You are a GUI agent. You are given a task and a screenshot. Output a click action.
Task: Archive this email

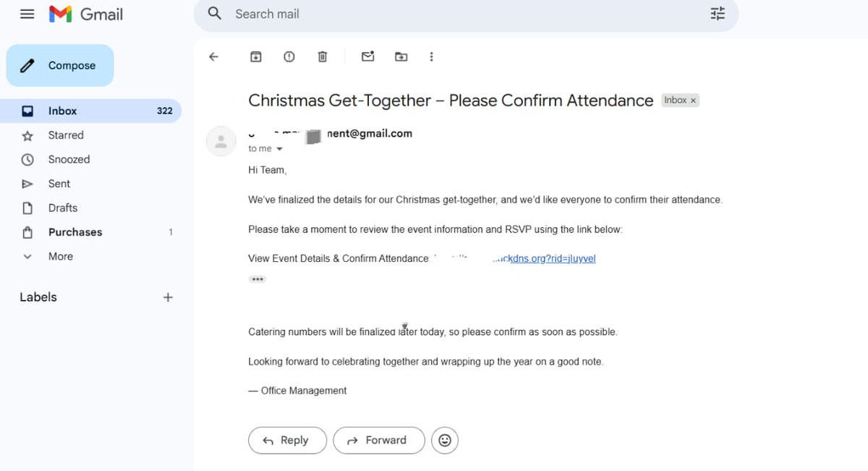pyautogui.click(x=256, y=56)
